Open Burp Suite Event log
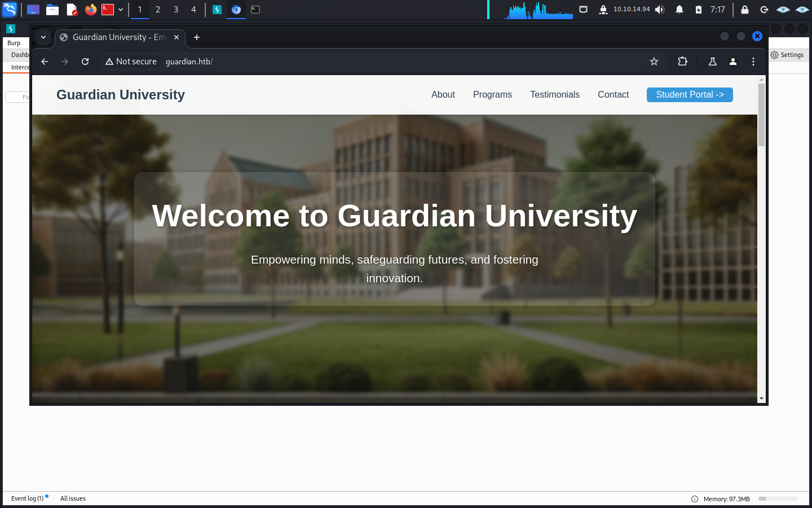 click(28, 498)
